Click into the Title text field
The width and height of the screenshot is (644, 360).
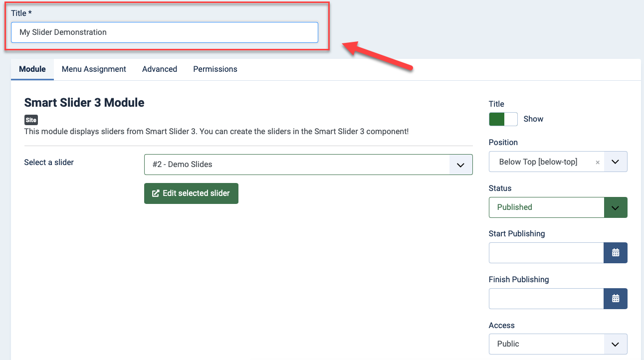point(164,32)
